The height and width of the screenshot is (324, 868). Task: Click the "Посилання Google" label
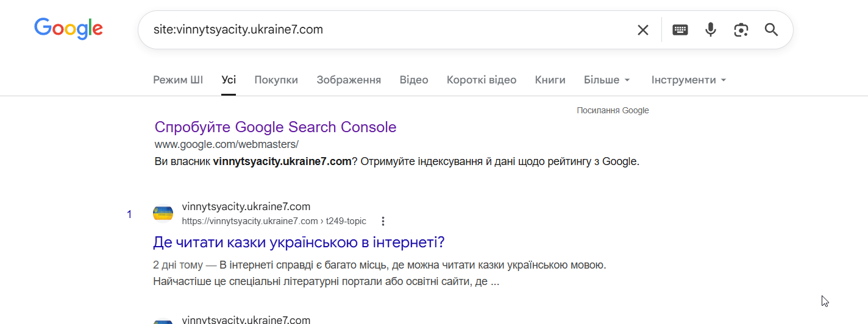tap(613, 110)
